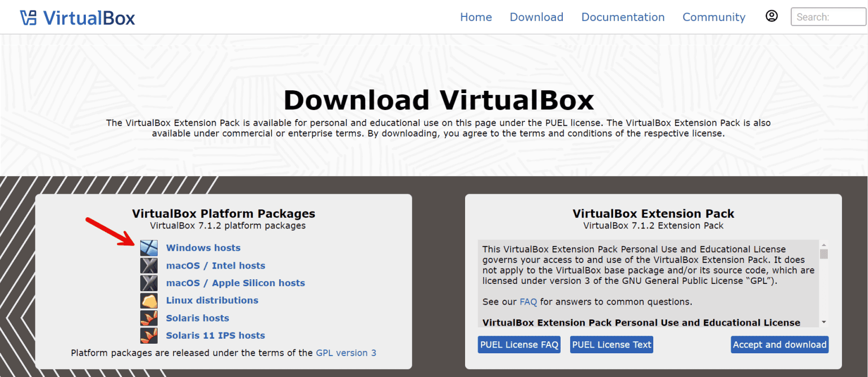Follow the GPL version 3 link
The height and width of the screenshot is (377, 868).
point(346,353)
